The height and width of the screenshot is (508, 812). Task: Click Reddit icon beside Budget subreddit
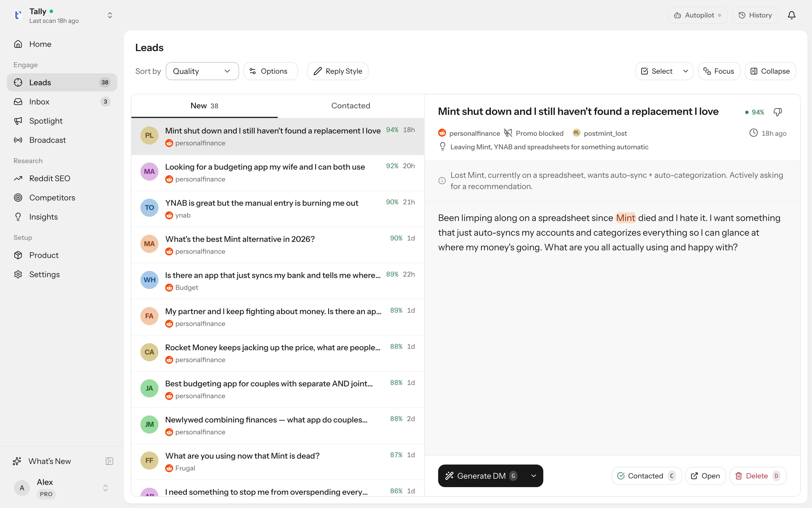(169, 288)
